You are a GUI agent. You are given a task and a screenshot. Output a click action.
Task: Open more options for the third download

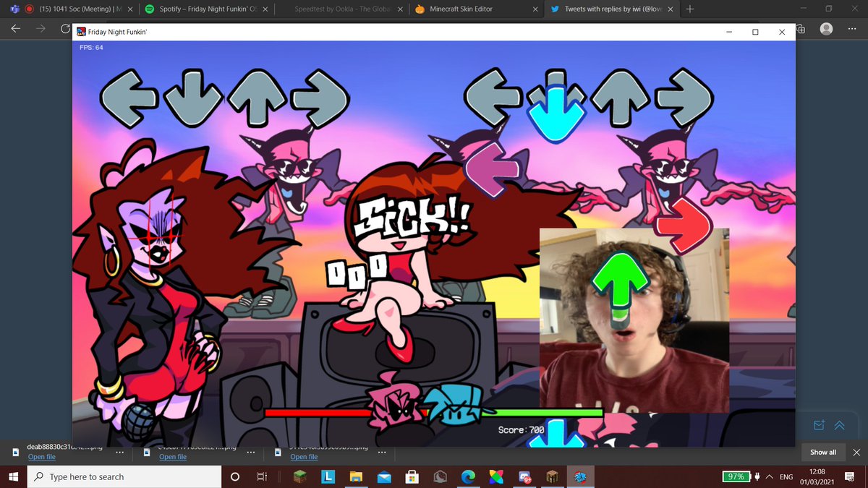click(x=382, y=453)
